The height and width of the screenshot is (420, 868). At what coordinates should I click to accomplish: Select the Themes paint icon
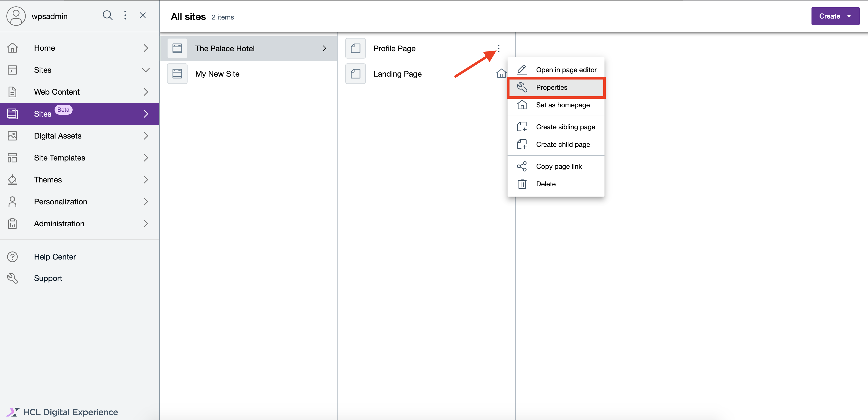point(12,180)
